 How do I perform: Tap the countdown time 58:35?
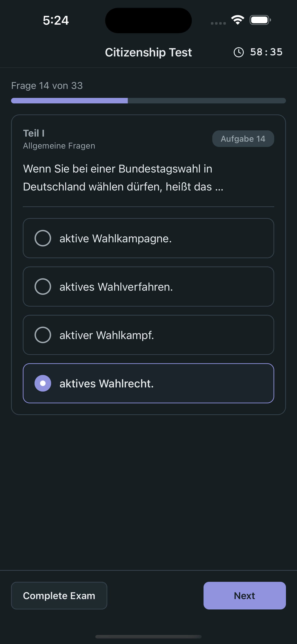pyautogui.click(x=266, y=52)
